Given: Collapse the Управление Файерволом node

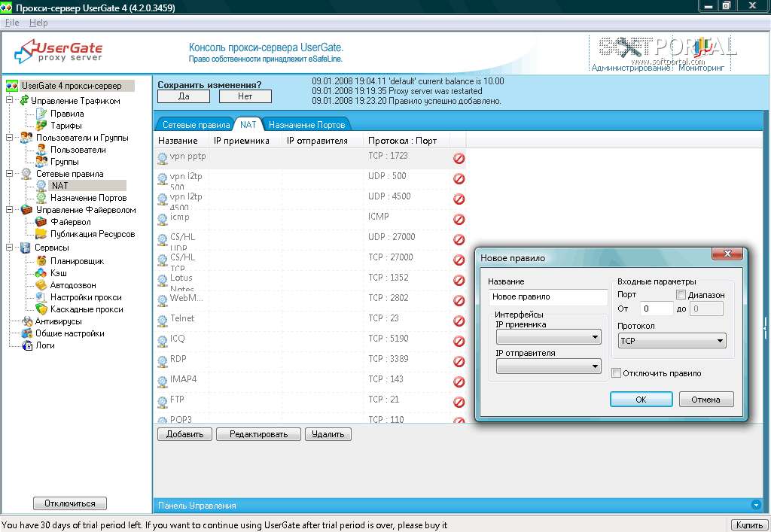Looking at the screenshot, I should coord(9,209).
